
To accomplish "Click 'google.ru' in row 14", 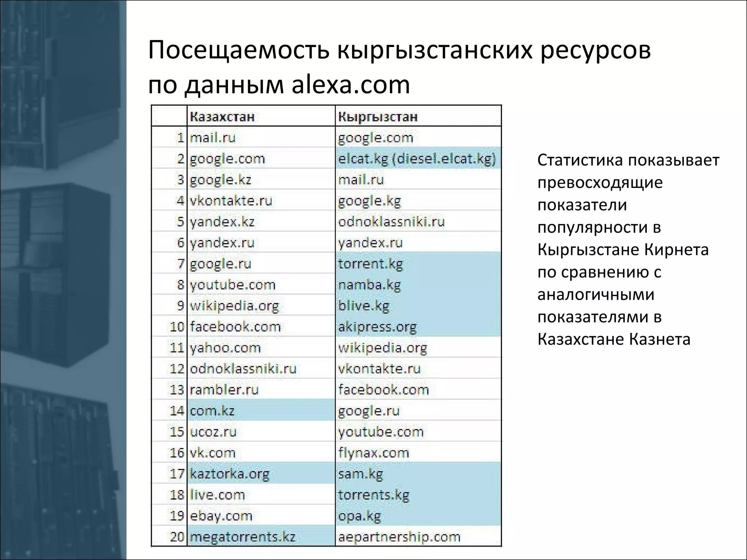I will (418, 411).
